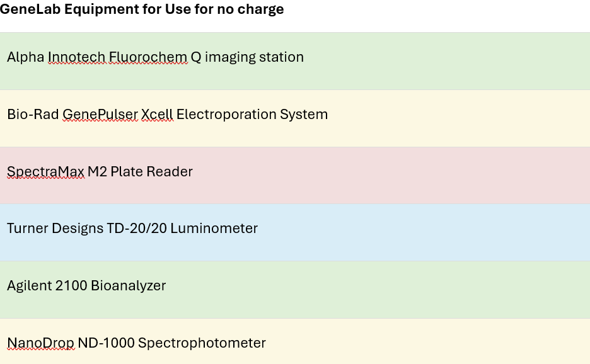Click the underlined word 'NanoDrop'
This screenshot has height=364, width=590.
(40, 343)
